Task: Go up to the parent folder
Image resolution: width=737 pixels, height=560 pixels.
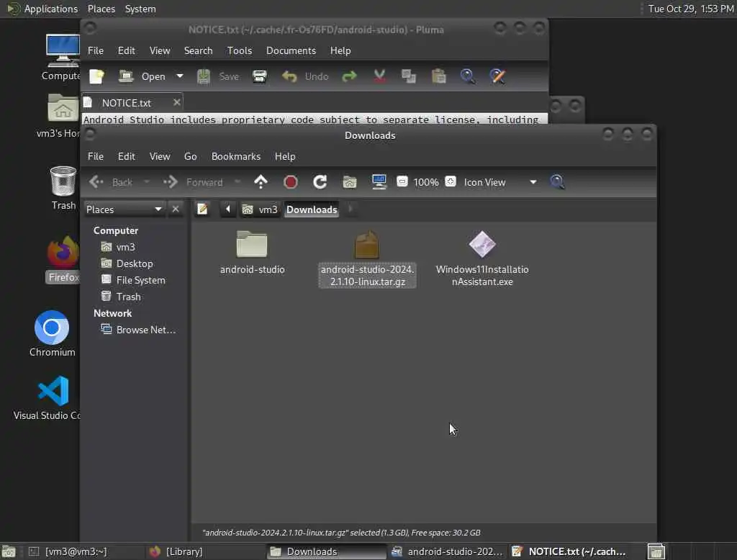Action: (261, 182)
